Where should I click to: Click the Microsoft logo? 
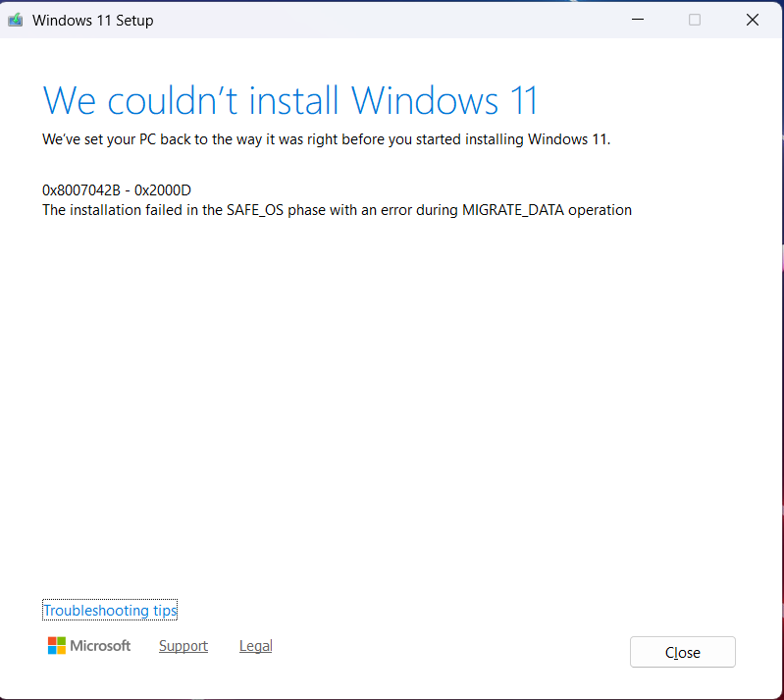[89, 645]
